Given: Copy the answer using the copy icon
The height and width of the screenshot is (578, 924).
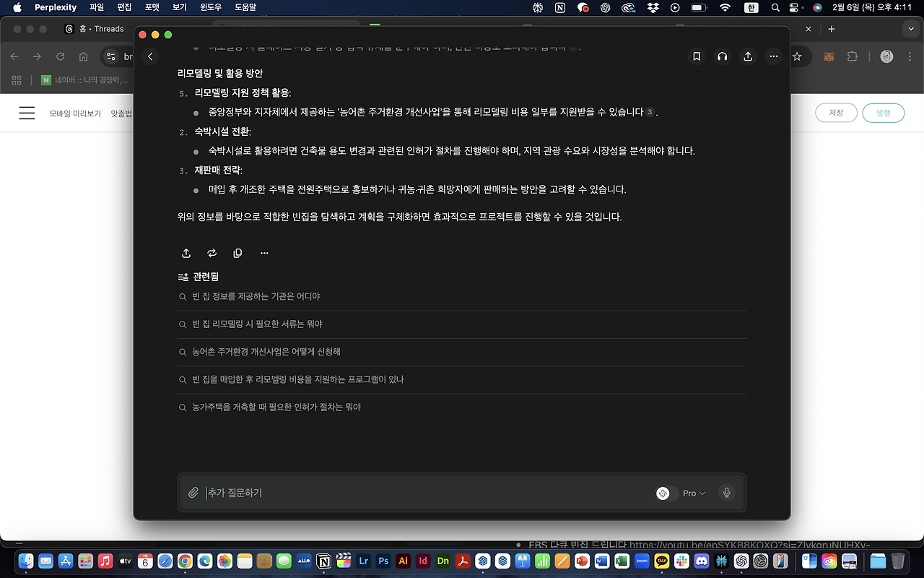Looking at the screenshot, I should tap(237, 253).
